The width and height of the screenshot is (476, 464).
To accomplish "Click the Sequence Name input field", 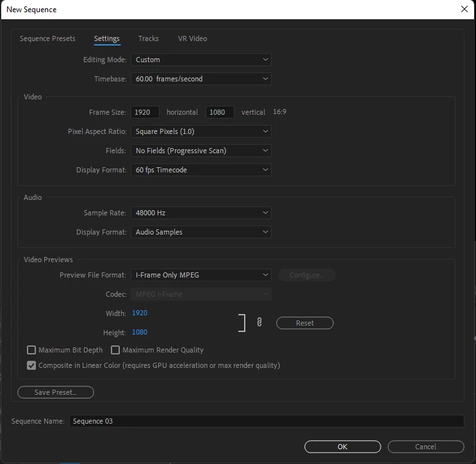I will (x=267, y=421).
